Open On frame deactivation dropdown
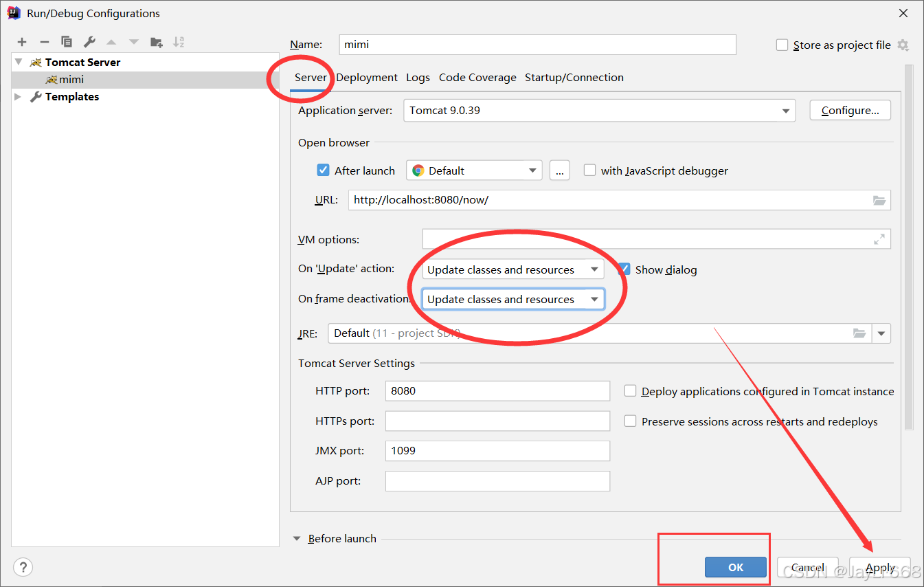 pos(513,299)
